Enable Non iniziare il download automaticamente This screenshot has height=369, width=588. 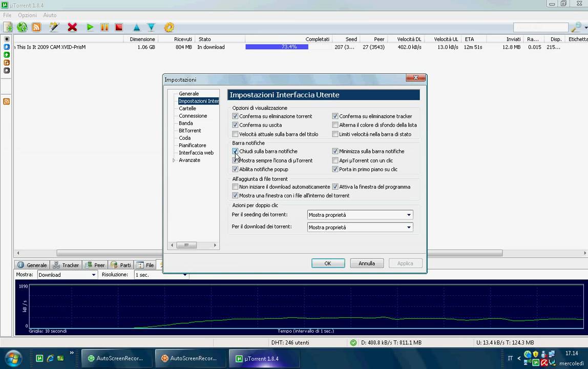pos(235,187)
